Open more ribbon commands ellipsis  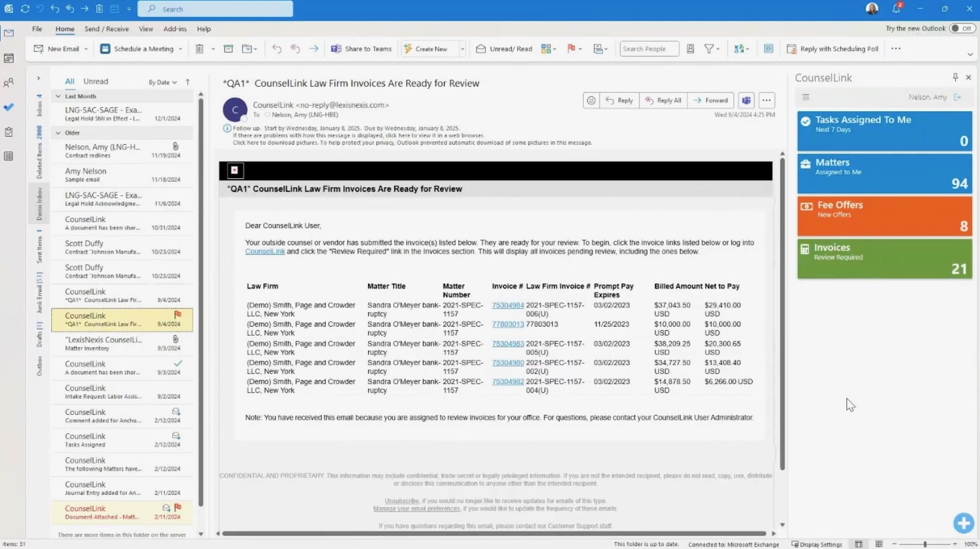896,49
